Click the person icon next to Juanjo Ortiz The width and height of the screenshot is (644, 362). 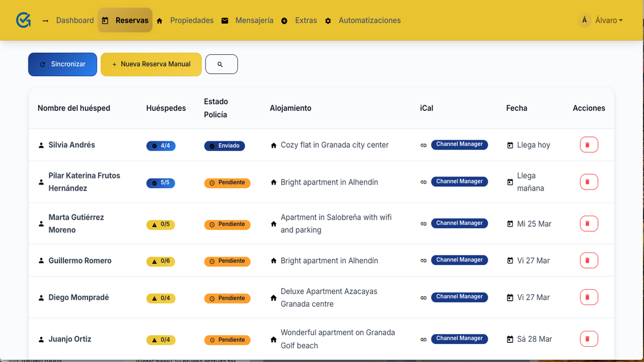(x=41, y=339)
